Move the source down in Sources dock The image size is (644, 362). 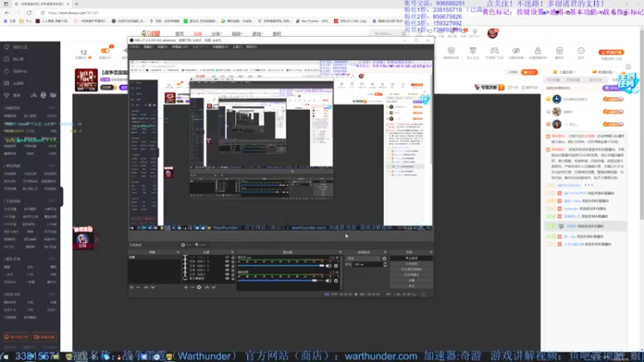click(x=213, y=287)
